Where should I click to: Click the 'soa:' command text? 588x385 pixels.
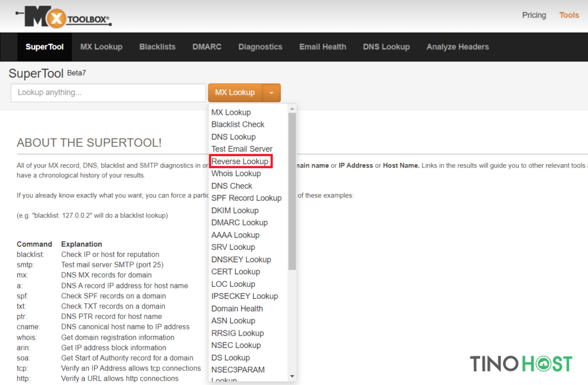(x=23, y=358)
